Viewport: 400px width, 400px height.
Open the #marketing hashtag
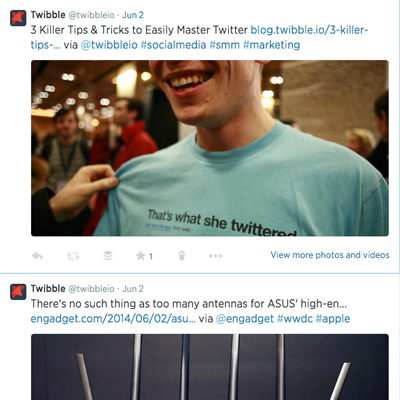click(x=271, y=45)
